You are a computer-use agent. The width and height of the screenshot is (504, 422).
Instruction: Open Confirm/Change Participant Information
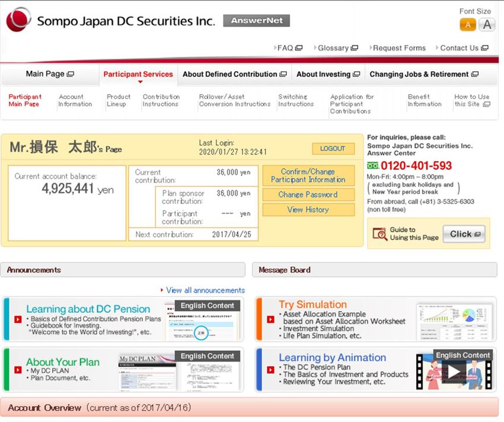pos(308,176)
